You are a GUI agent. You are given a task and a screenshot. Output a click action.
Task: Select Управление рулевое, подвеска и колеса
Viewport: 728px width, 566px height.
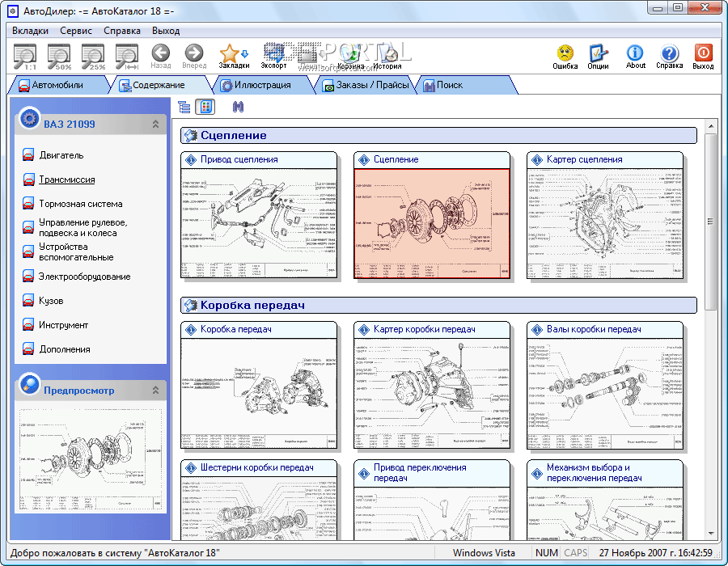(83, 228)
